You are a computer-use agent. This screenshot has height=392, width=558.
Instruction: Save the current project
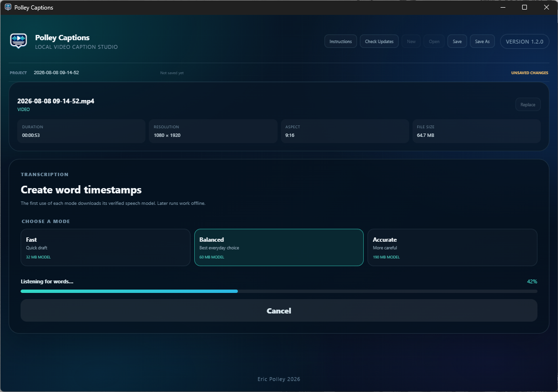click(457, 41)
